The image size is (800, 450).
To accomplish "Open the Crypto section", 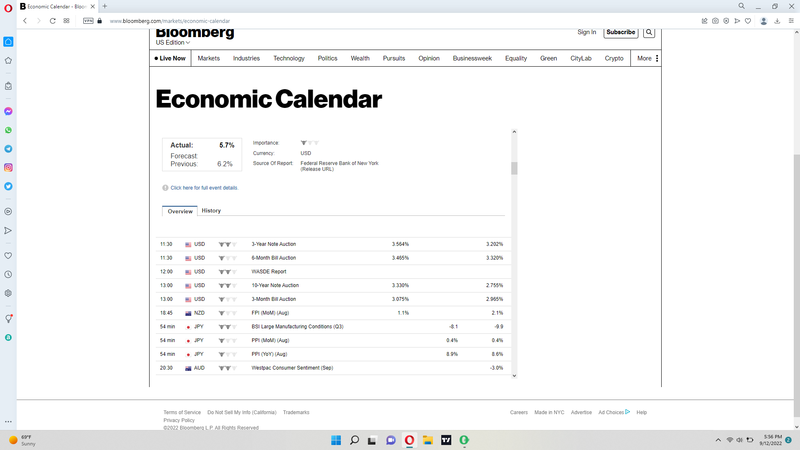I will click(x=614, y=59).
